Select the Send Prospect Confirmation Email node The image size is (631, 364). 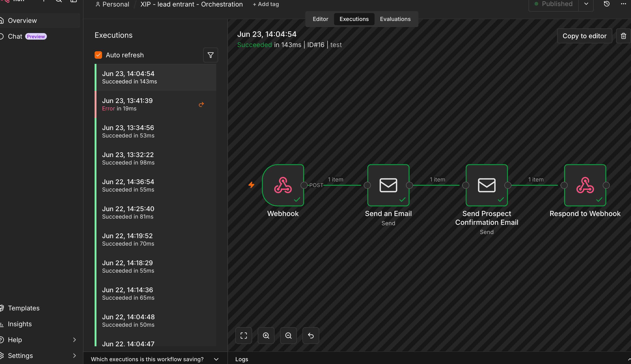[487, 185]
